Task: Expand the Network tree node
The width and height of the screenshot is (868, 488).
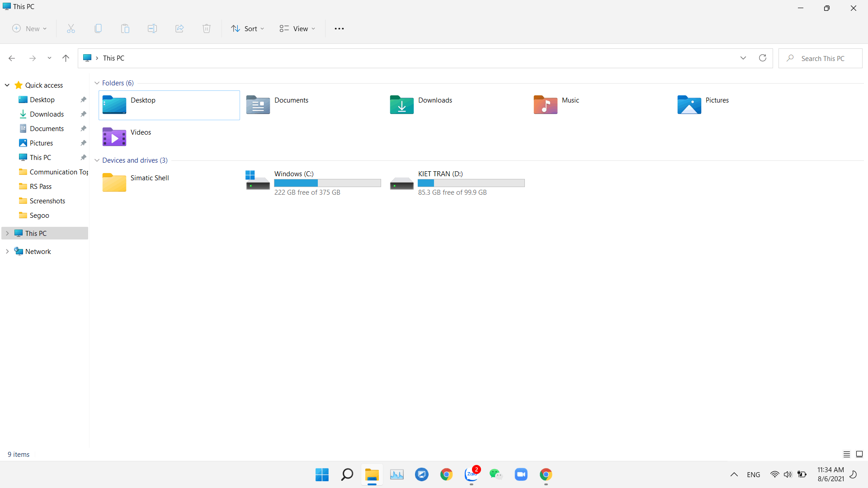Action: point(7,251)
